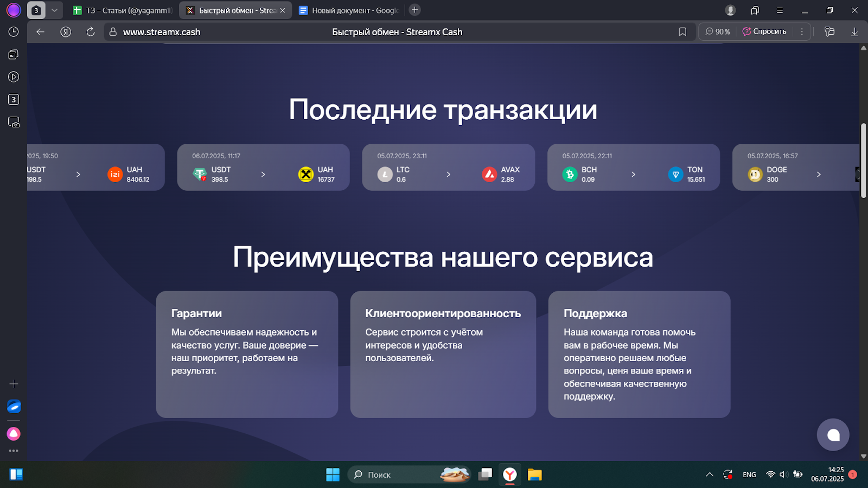Click the TON blue coin icon
This screenshot has width=868, height=488.
[675, 174]
